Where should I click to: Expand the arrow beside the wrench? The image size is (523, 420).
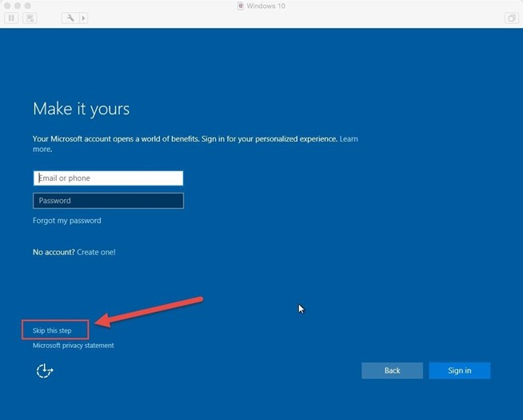coord(83,18)
